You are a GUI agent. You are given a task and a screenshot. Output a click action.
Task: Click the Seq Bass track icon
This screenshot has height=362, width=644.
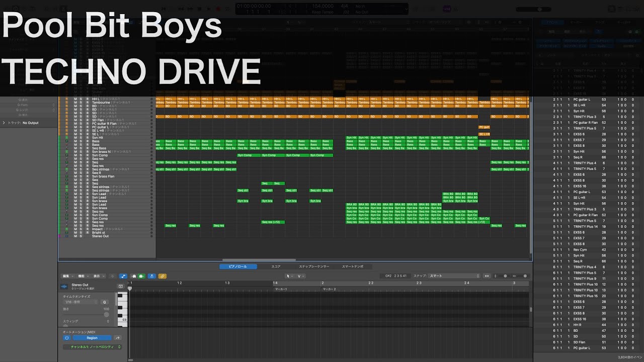tap(67, 148)
